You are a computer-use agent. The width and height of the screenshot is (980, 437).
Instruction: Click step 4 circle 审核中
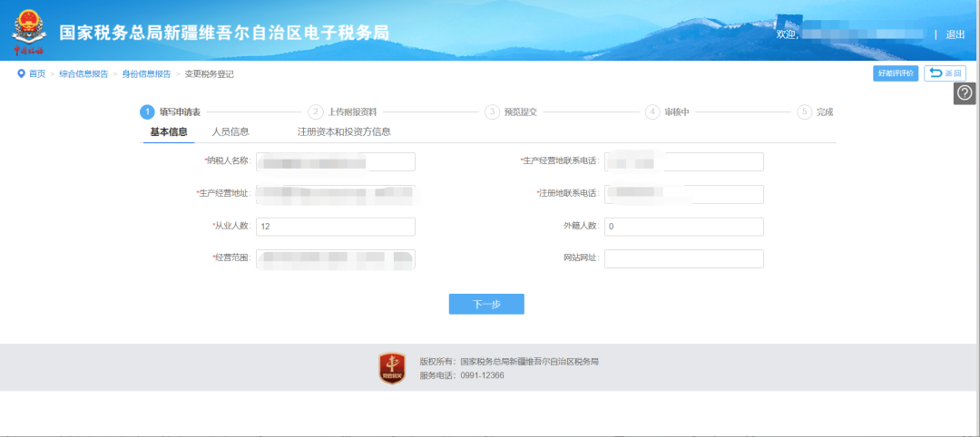[x=652, y=112]
